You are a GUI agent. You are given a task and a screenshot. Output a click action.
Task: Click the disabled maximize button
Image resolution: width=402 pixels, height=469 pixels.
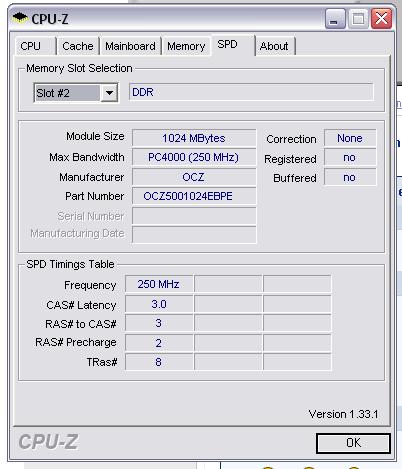(x=358, y=19)
